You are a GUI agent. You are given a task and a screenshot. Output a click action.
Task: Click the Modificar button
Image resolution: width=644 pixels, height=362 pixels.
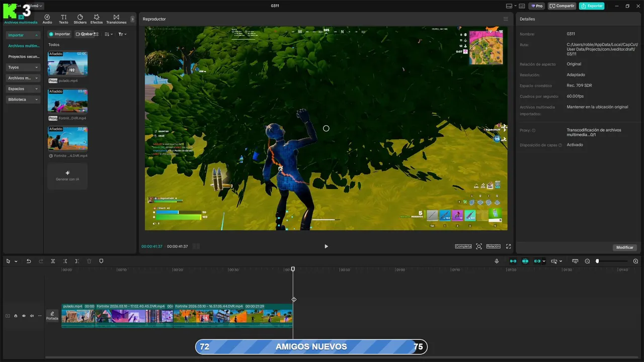coord(625,247)
